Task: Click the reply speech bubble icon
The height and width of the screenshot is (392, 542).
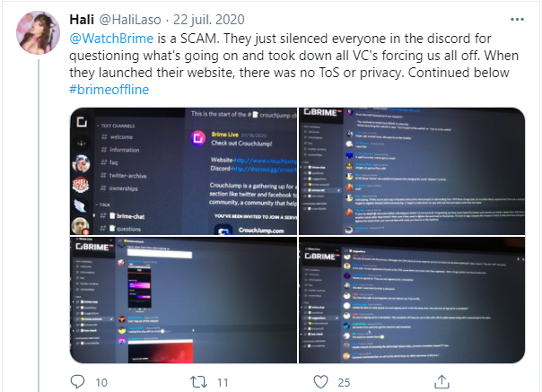Action: pos(77,382)
